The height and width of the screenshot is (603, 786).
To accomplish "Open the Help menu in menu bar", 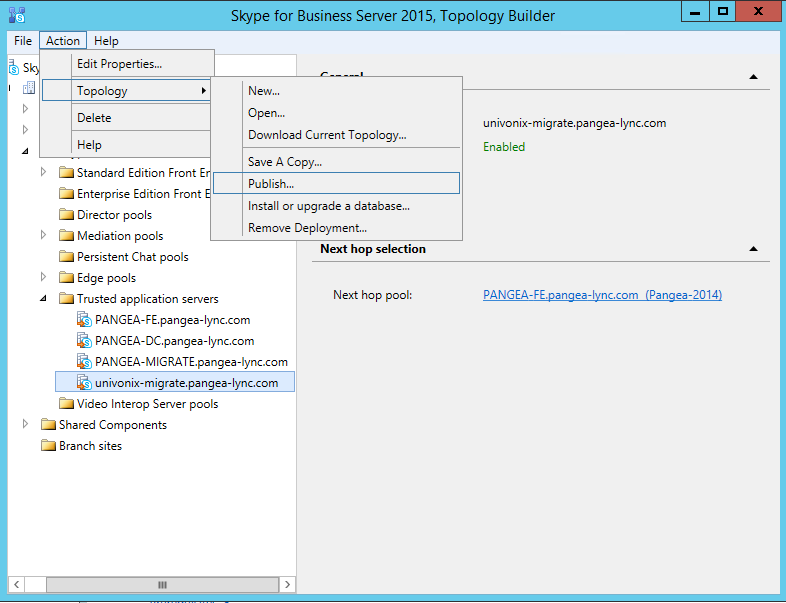I will click(x=106, y=41).
